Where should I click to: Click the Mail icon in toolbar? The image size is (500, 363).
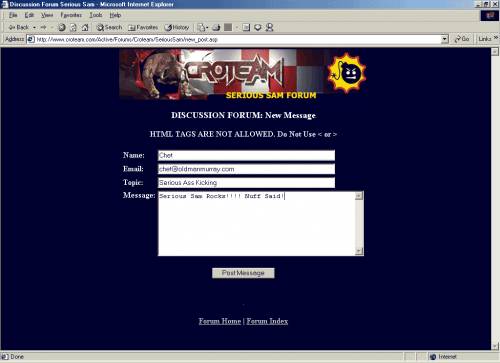(x=202, y=27)
